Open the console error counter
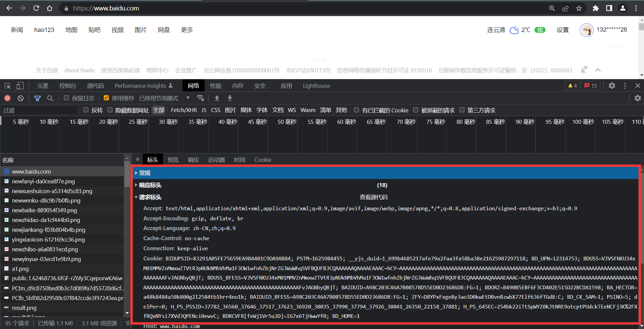Screen dimensions: 644x329 (590, 86)
